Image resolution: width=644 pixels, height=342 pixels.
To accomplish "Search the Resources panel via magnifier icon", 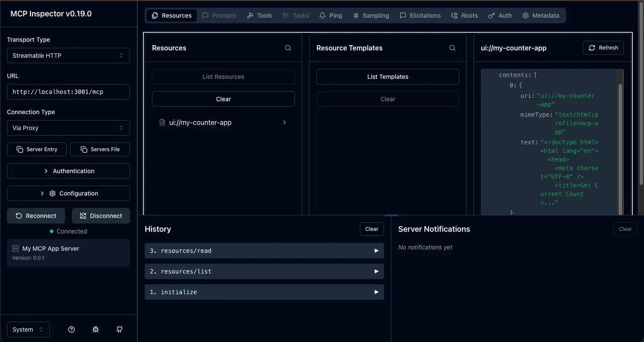I will point(288,48).
